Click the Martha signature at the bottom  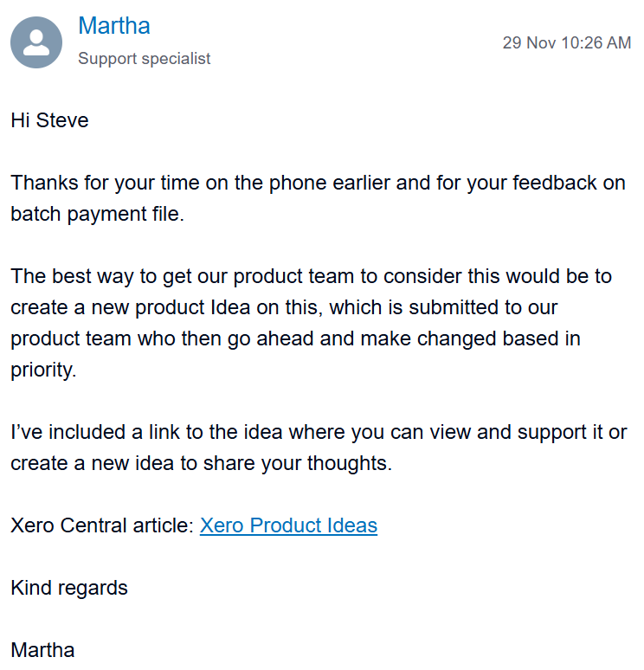42,650
